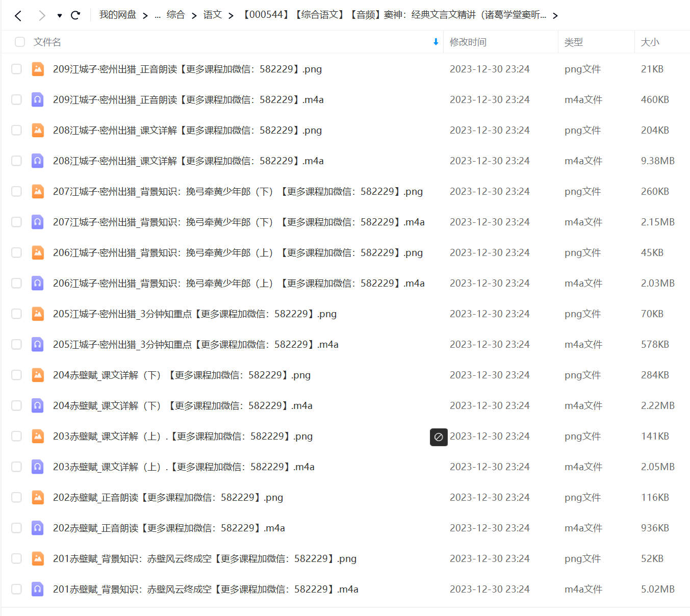690x616 pixels.
Task: Check the box for 206 背景知识(上) .m4a
Action: click(16, 283)
